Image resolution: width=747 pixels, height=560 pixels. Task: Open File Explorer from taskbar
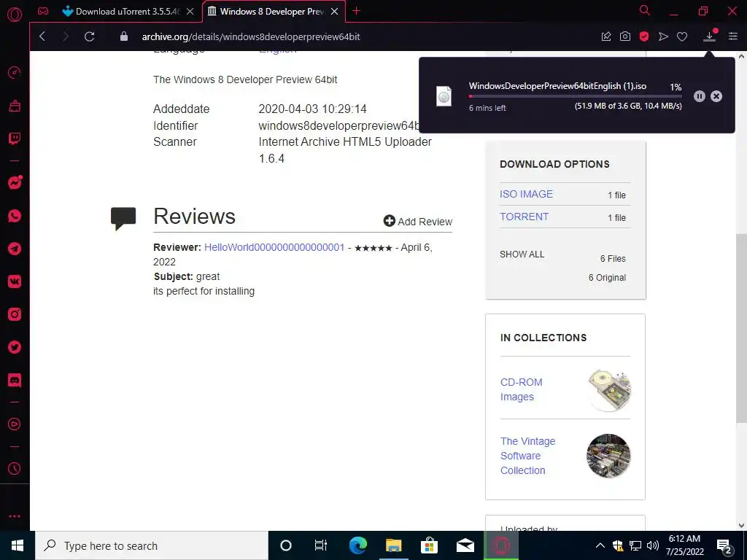pos(393,545)
